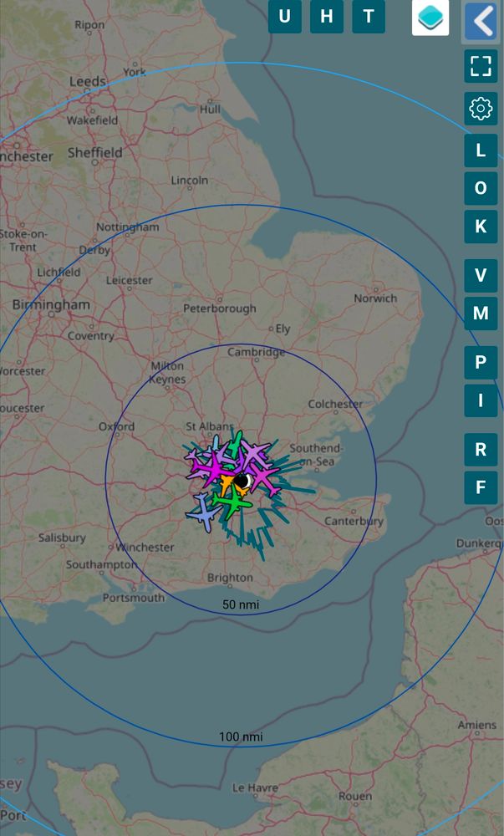The image size is (504, 836).
Task: Toggle the L map option
Action: 481,150
